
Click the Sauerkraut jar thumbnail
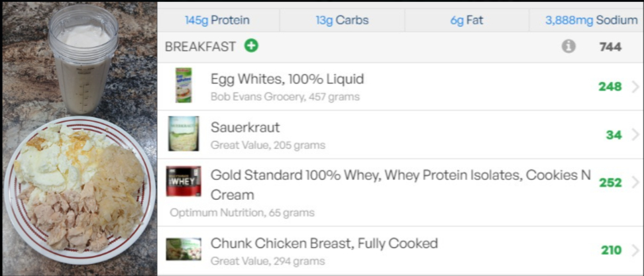pyautogui.click(x=184, y=134)
